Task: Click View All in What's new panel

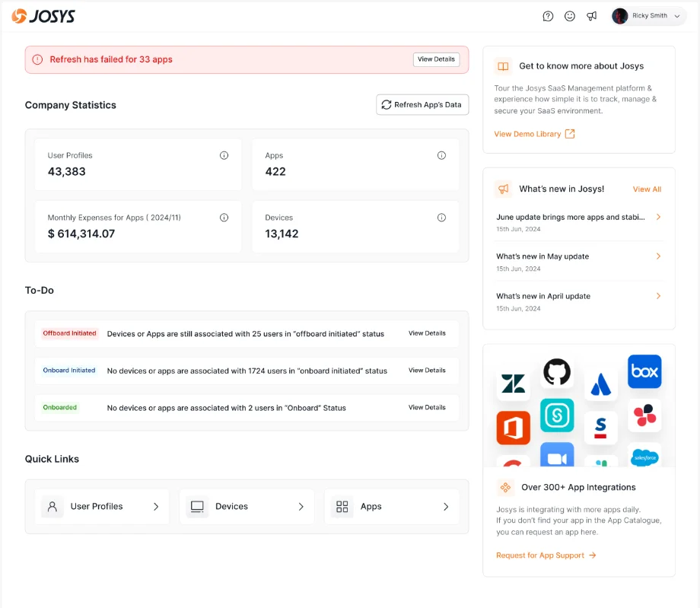Action: [x=647, y=189]
